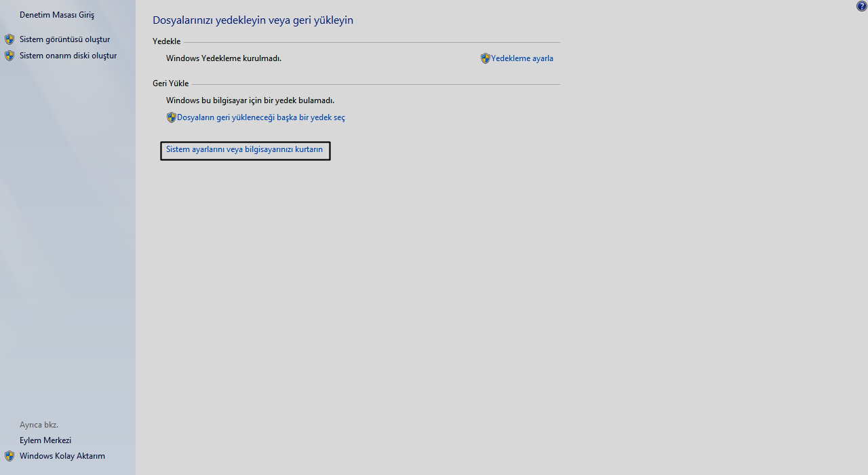The image size is (868, 475).
Task: Click shield icon beside Windows Kolay Aktarım
Action: (x=9, y=456)
